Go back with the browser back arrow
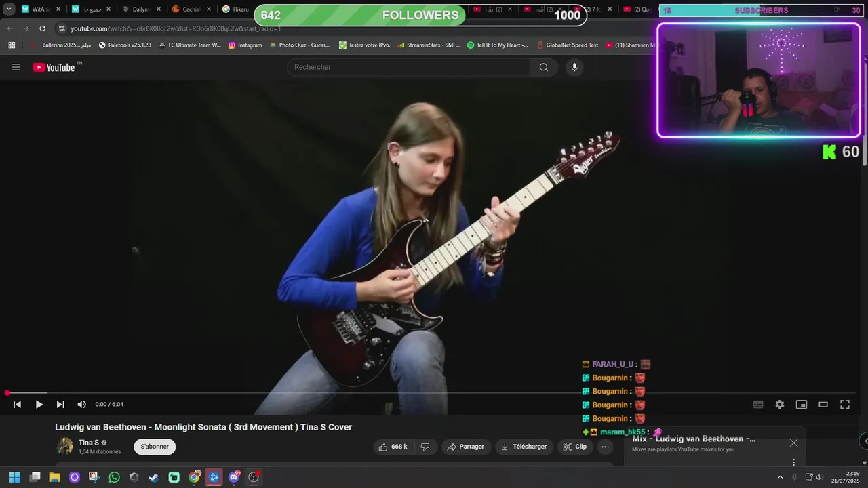The height and width of the screenshot is (488, 868). pyautogui.click(x=9, y=28)
